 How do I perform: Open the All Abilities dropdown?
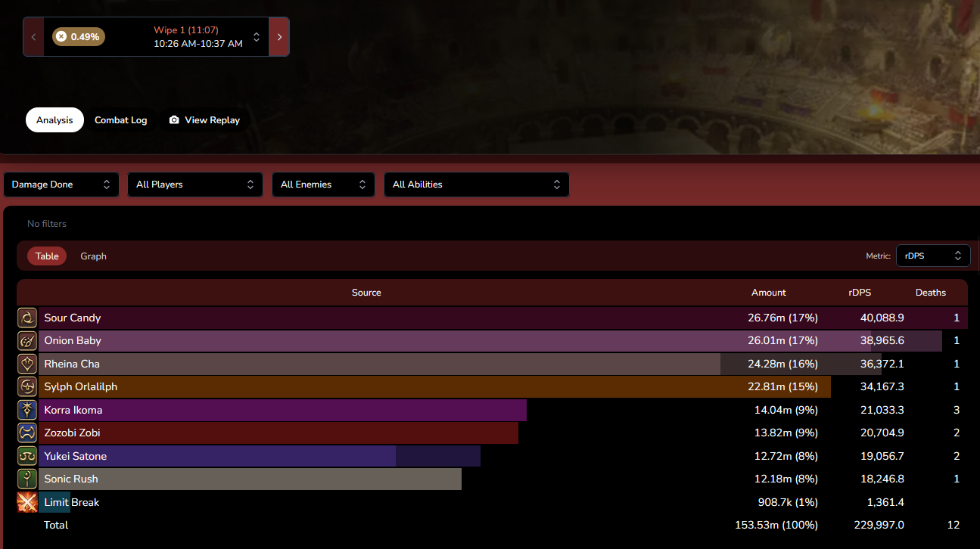(477, 185)
